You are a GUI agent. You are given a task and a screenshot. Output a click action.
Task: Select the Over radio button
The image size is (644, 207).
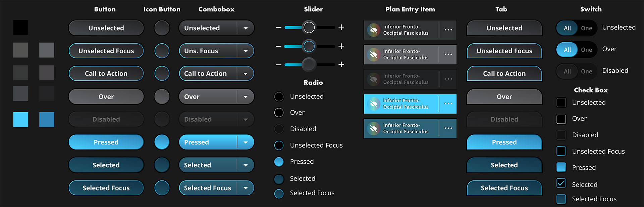click(279, 113)
